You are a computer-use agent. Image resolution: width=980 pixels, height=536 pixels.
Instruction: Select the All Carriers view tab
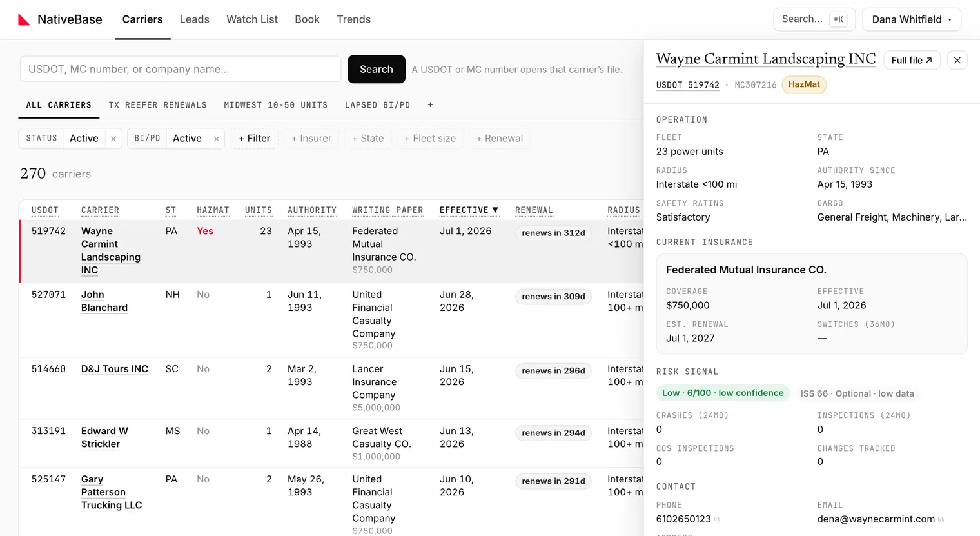point(59,105)
